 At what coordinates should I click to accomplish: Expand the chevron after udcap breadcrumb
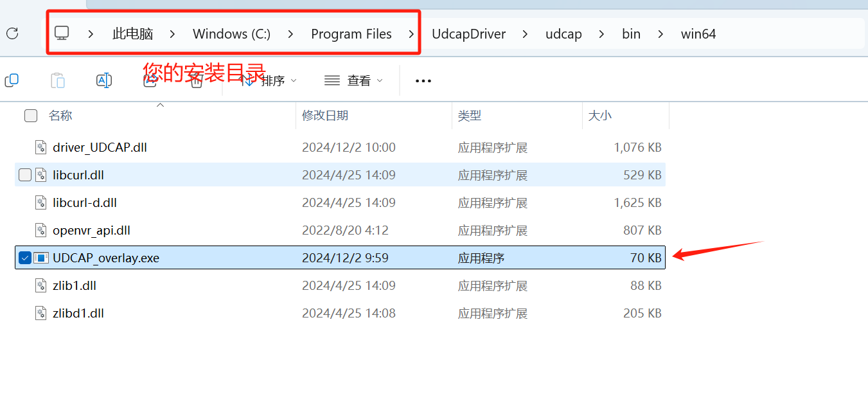click(601, 34)
